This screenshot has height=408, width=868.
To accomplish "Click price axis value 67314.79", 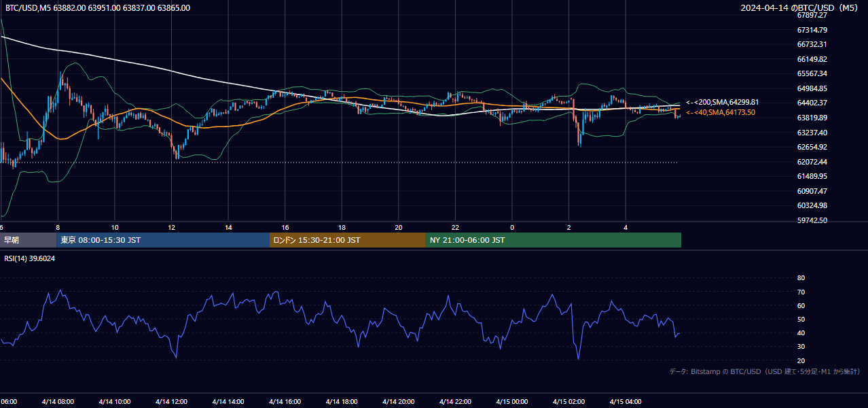I will (812, 30).
